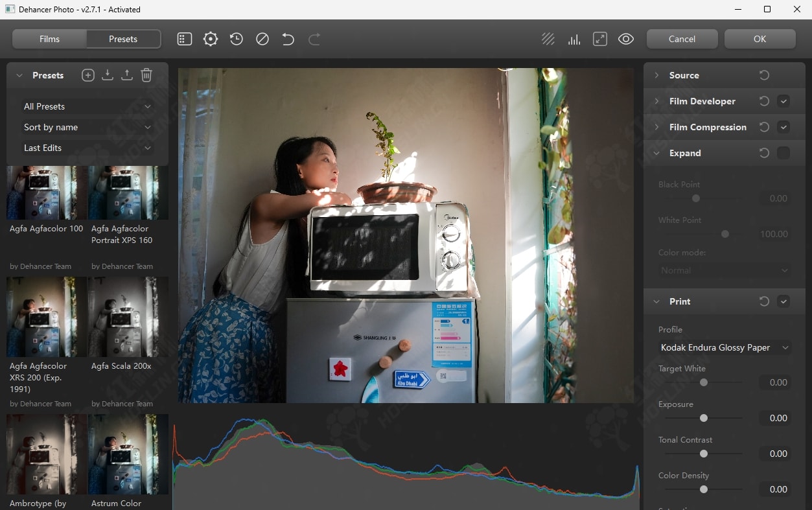Click the Color Density value field

click(x=775, y=489)
